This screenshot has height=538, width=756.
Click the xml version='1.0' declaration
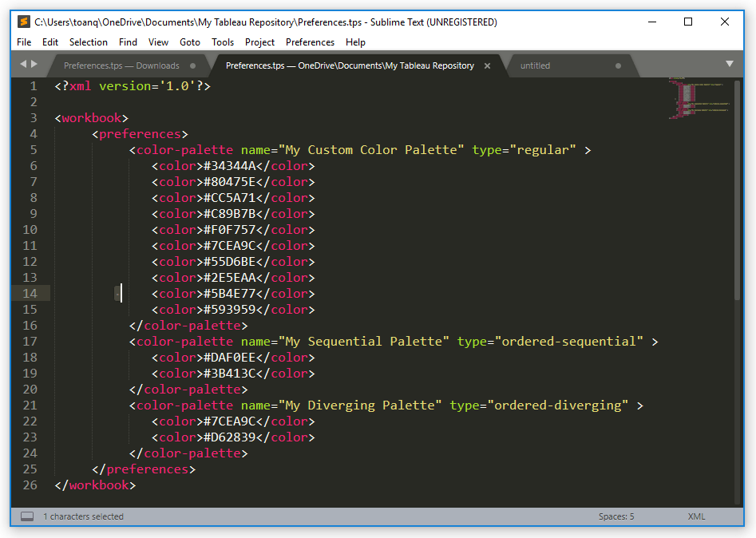(133, 86)
